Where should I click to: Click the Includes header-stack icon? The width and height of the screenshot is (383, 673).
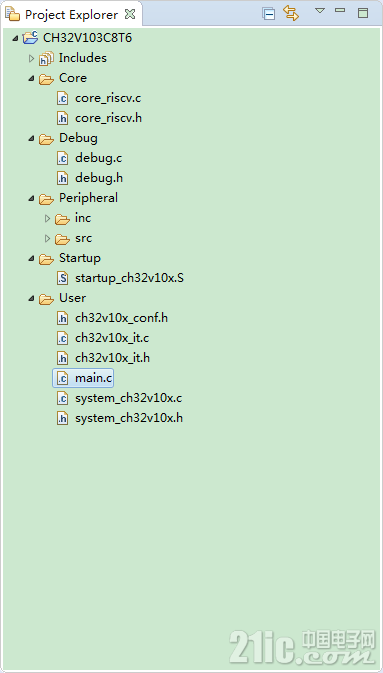tap(46, 58)
